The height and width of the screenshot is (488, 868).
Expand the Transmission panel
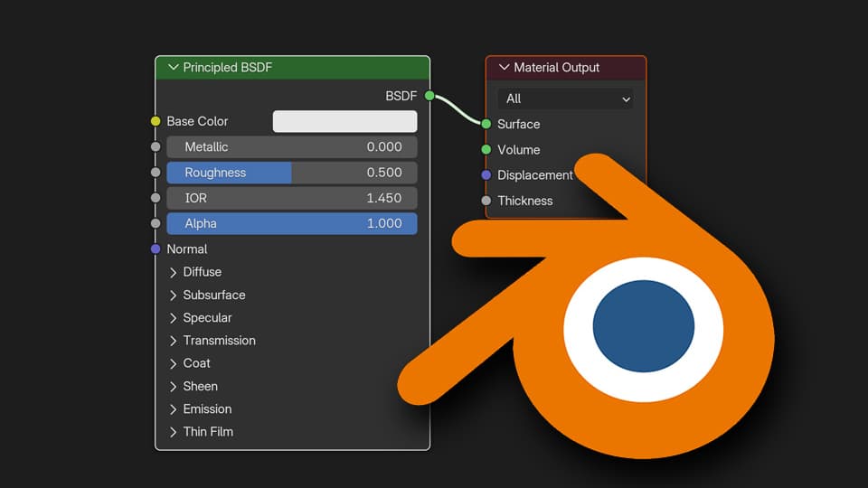(174, 341)
